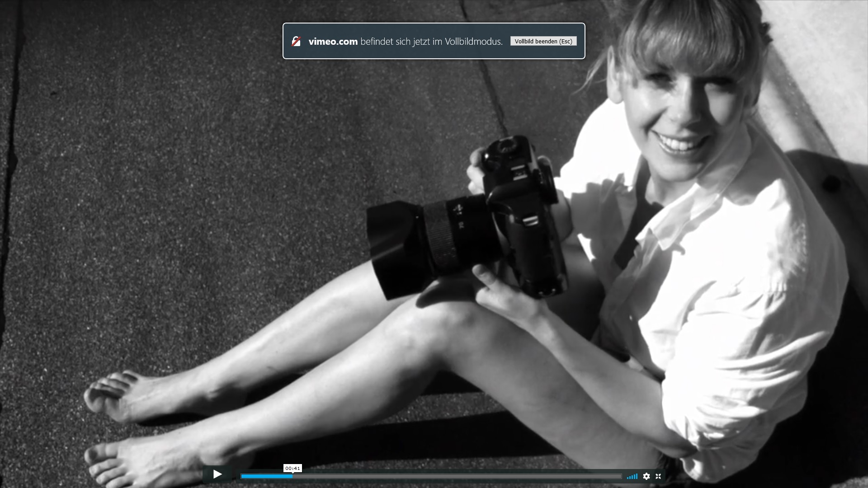Click the 00:41 timestamp tooltip

(292, 468)
